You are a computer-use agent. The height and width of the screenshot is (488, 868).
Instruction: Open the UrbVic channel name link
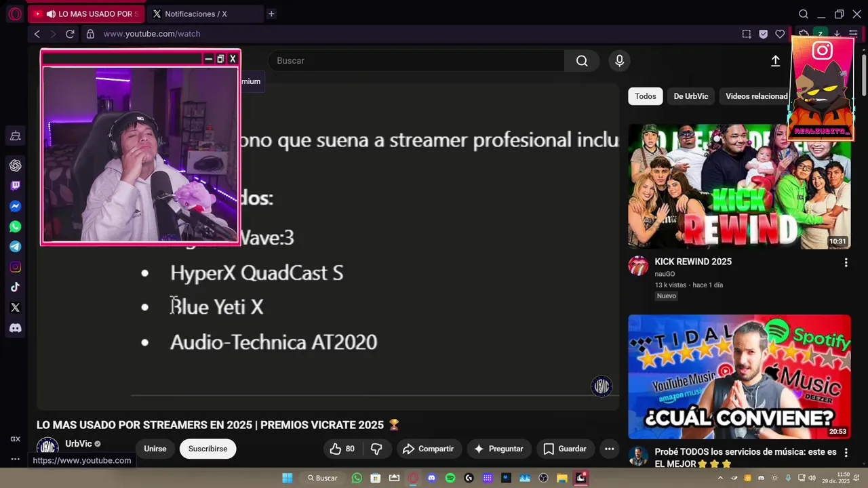79,444
